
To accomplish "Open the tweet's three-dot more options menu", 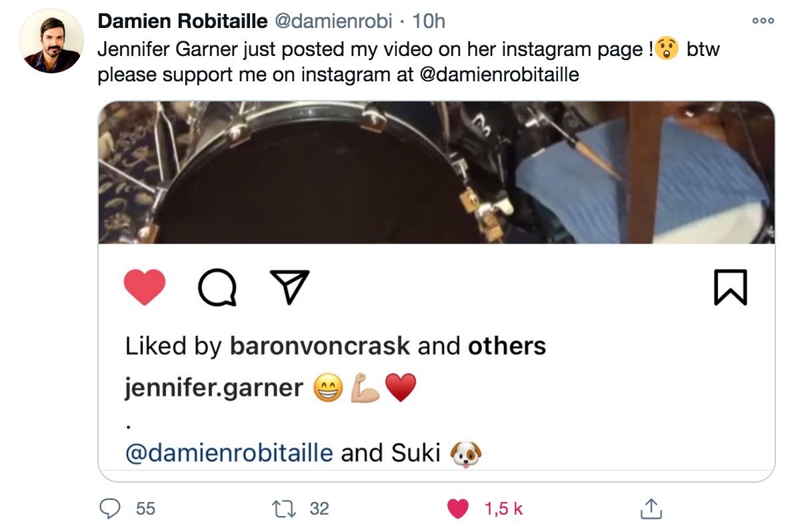I will 763,21.
